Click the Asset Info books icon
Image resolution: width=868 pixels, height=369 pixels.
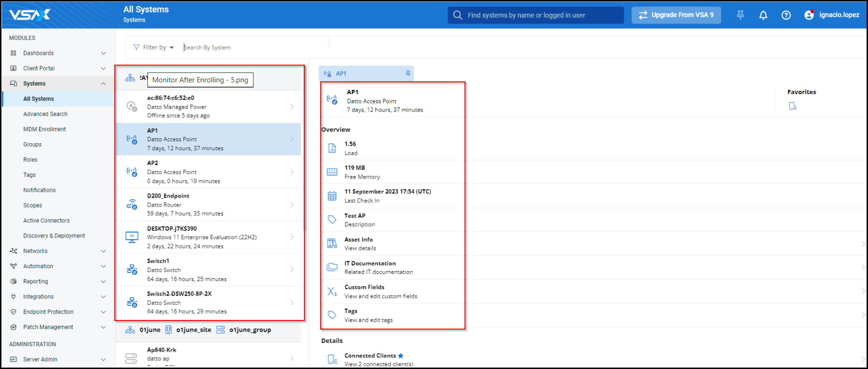(x=332, y=243)
